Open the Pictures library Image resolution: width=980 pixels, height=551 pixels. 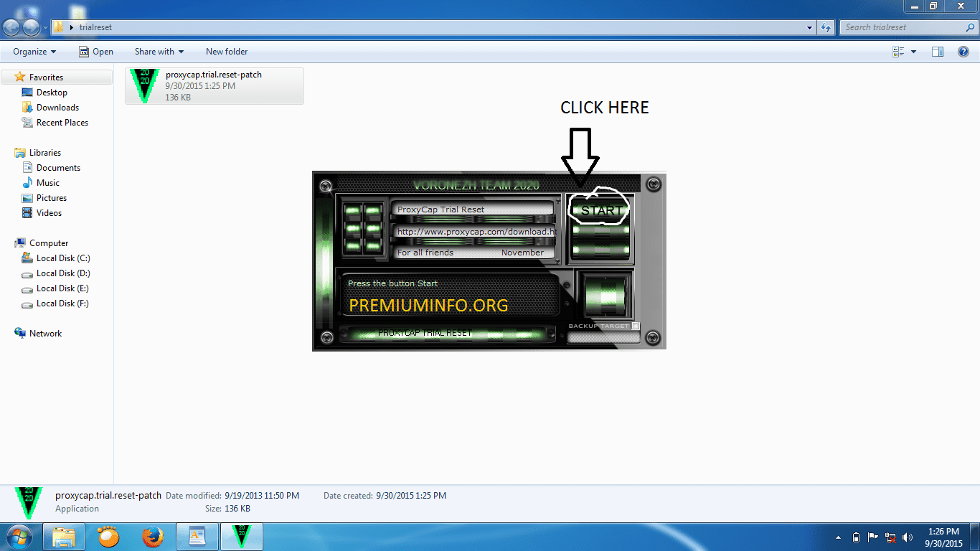click(52, 198)
